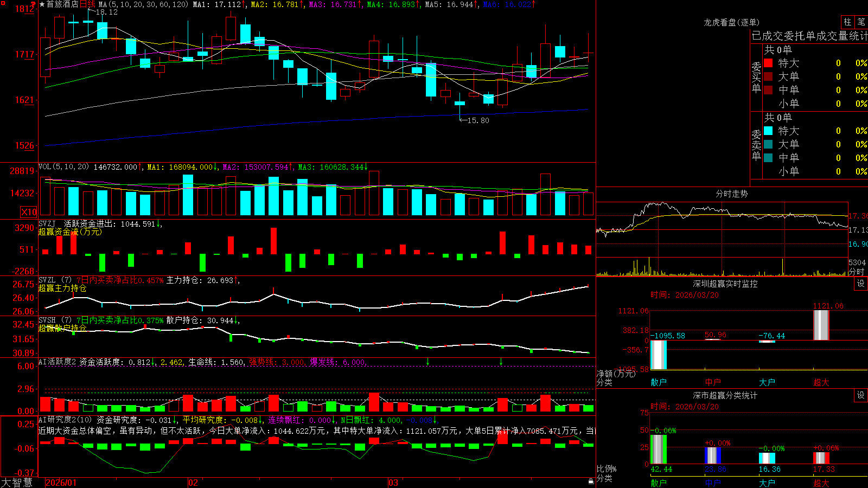Click the 42.44 散户 ratio bar

(x=659, y=449)
